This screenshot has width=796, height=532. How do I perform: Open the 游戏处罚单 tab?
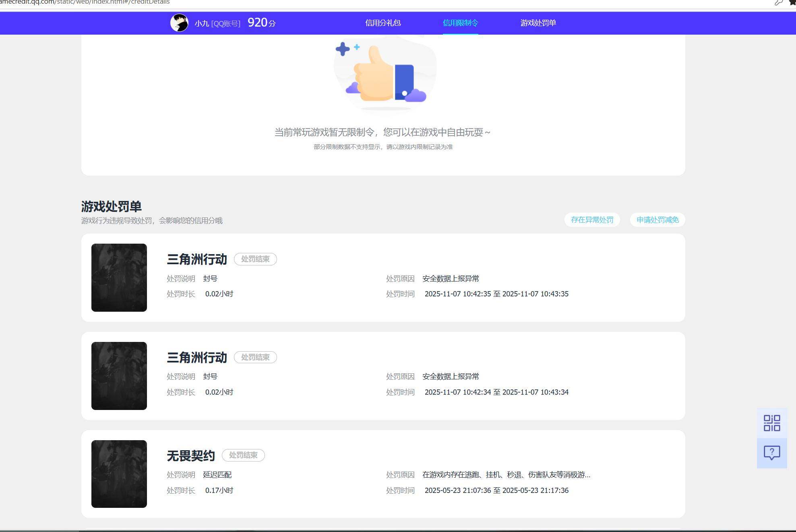(538, 23)
